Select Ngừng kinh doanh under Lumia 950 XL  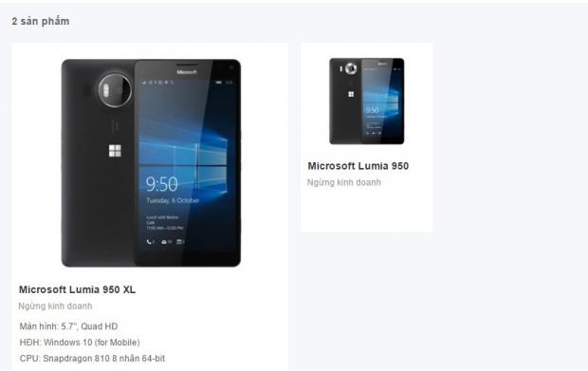(55, 306)
